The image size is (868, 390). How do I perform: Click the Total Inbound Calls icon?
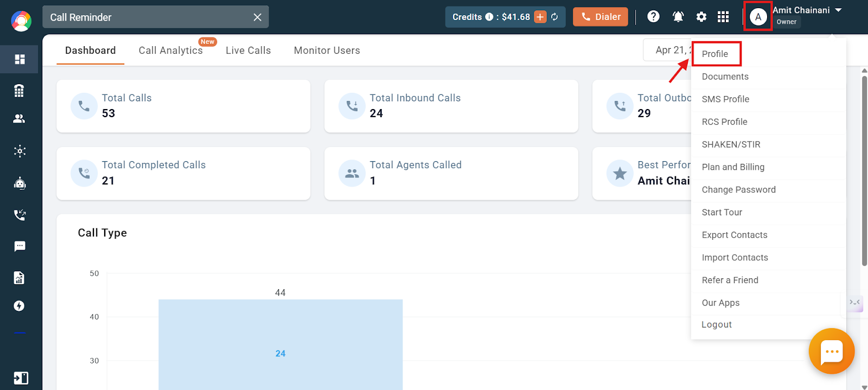pyautogui.click(x=352, y=106)
